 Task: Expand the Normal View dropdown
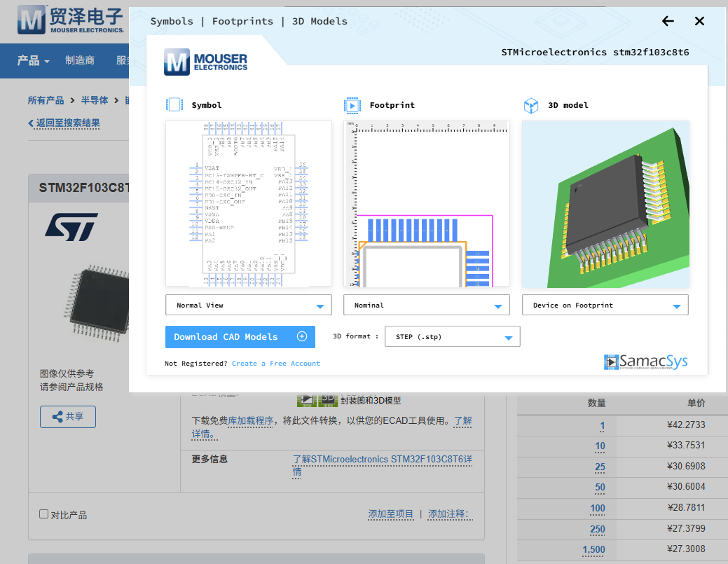pyautogui.click(x=249, y=305)
